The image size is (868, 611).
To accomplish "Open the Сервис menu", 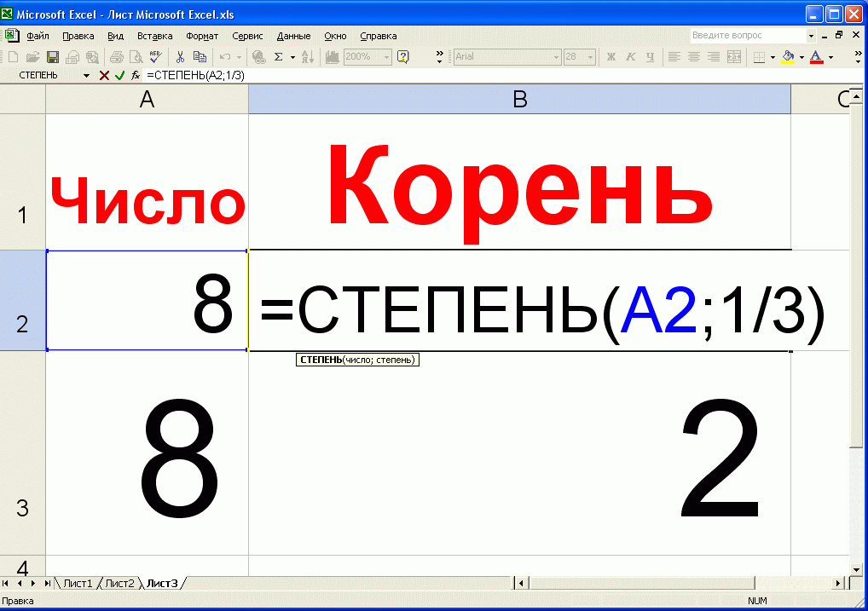I will pos(247,36).
